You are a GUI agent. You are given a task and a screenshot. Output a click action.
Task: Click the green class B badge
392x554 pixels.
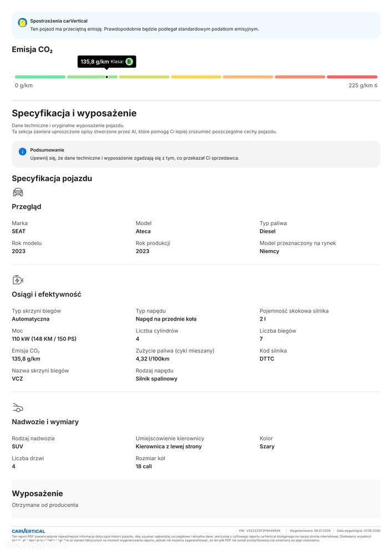[129, 62]
